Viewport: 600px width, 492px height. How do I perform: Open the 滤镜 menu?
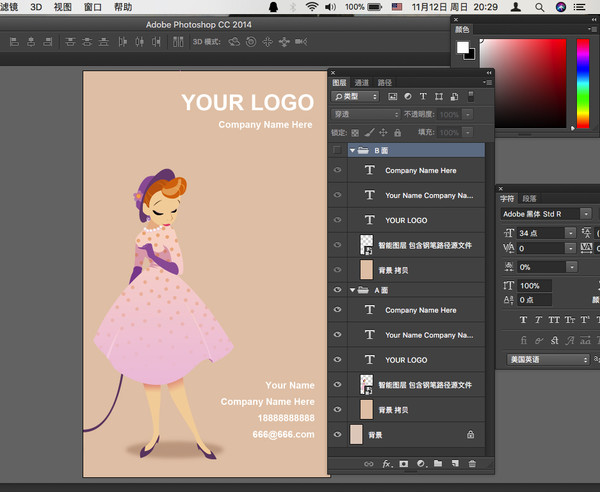click(x=9, y=7)
